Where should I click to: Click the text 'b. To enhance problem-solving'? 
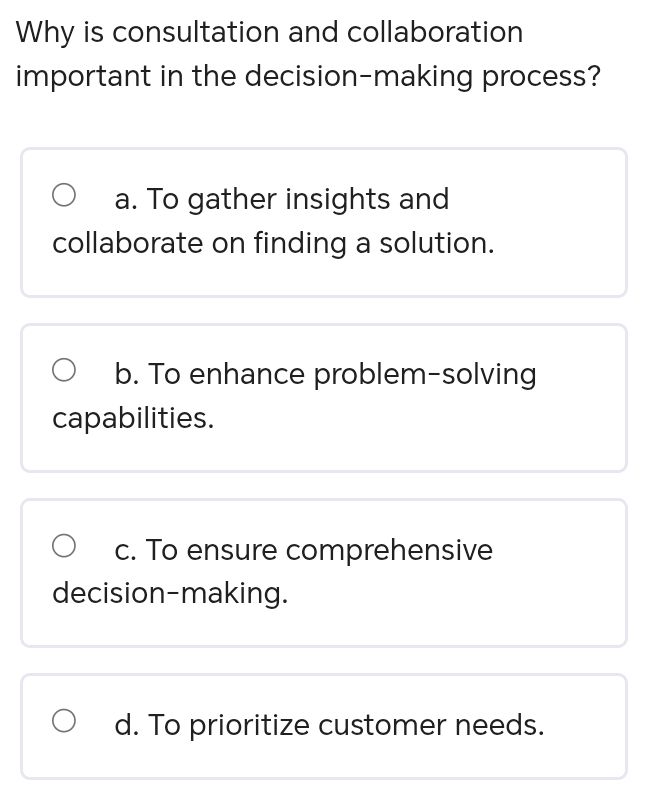(x=326, y=373)
